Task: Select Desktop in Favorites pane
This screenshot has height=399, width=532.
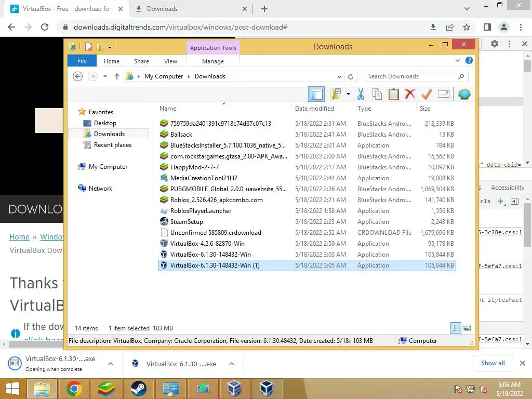Action: pyautogui.click(x=105, y=123)
